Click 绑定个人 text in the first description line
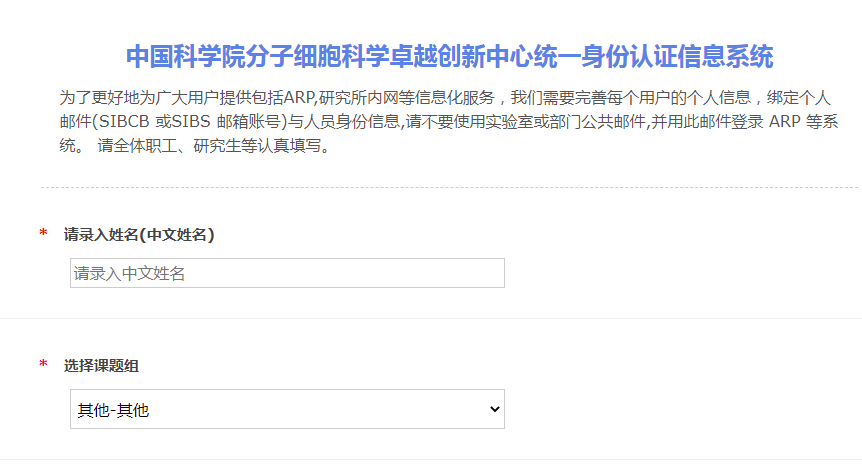This screenshot has height=471, width=862. point(799,99)
